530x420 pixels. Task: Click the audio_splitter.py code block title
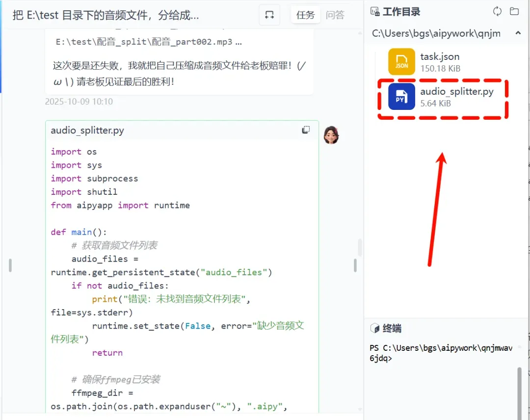click(87, 131)
